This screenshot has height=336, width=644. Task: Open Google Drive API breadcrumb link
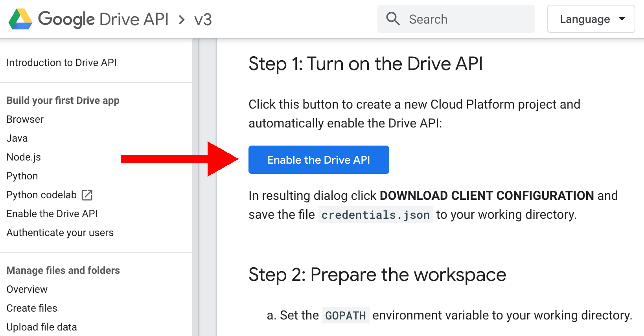click(x=103, y=19)
